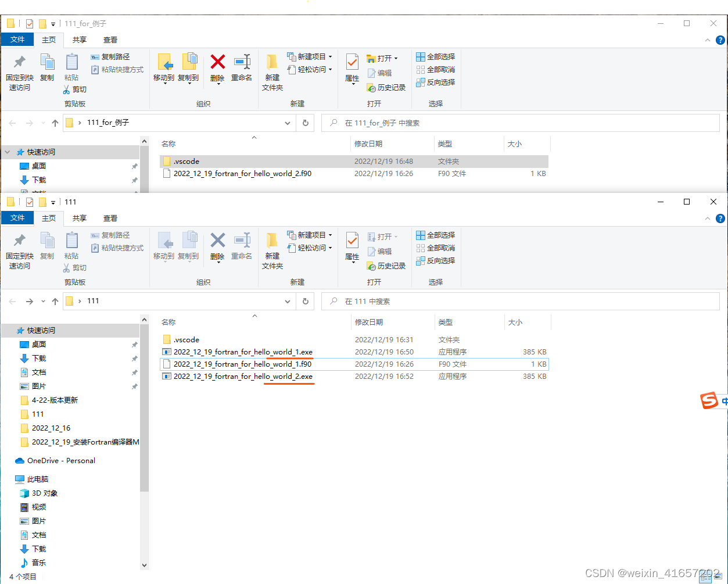Switch to the 共享 (Share) ribbon tab
This screenshot has height=584, width=728.
79,218
